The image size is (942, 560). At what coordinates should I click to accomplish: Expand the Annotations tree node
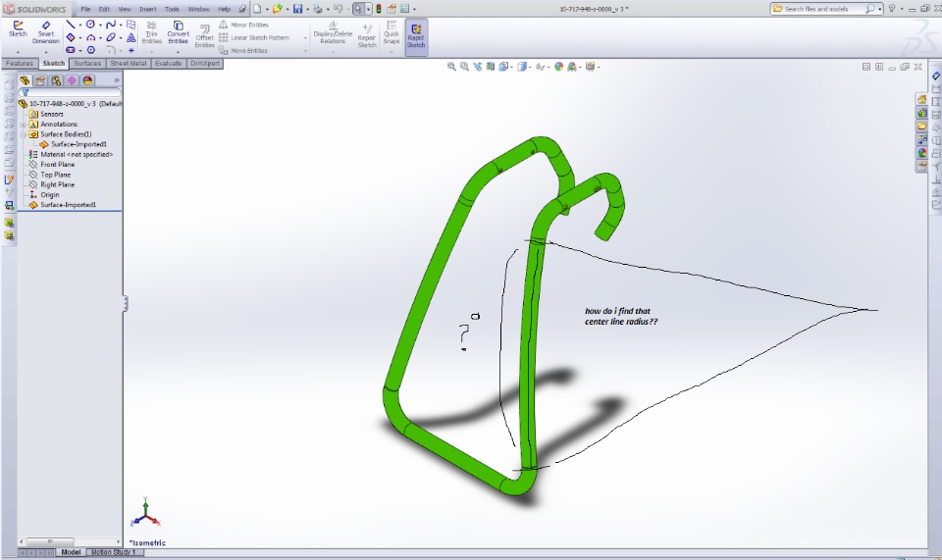23,125
